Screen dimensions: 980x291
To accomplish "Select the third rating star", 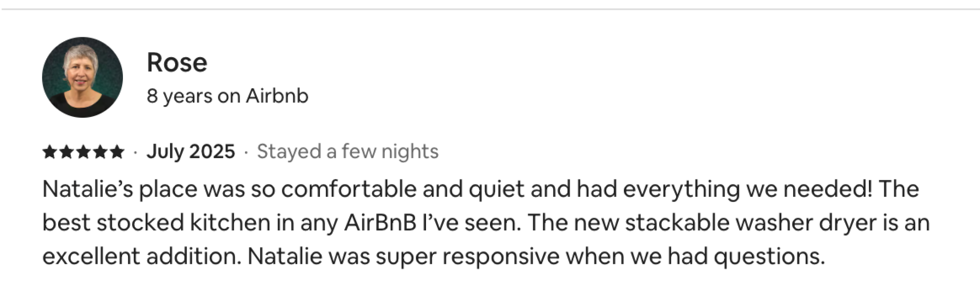I will click(83, 152).
